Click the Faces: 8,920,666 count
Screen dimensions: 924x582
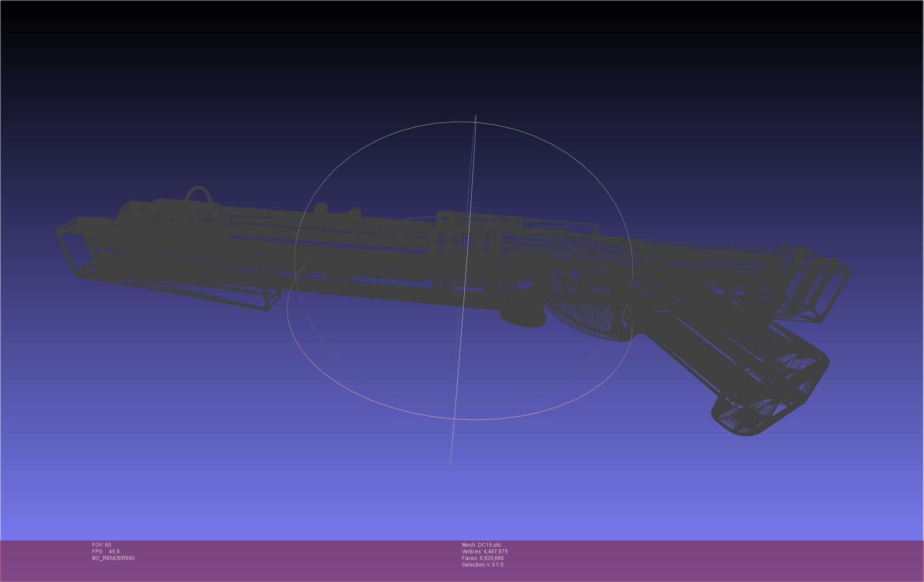[x=483, y=558]
